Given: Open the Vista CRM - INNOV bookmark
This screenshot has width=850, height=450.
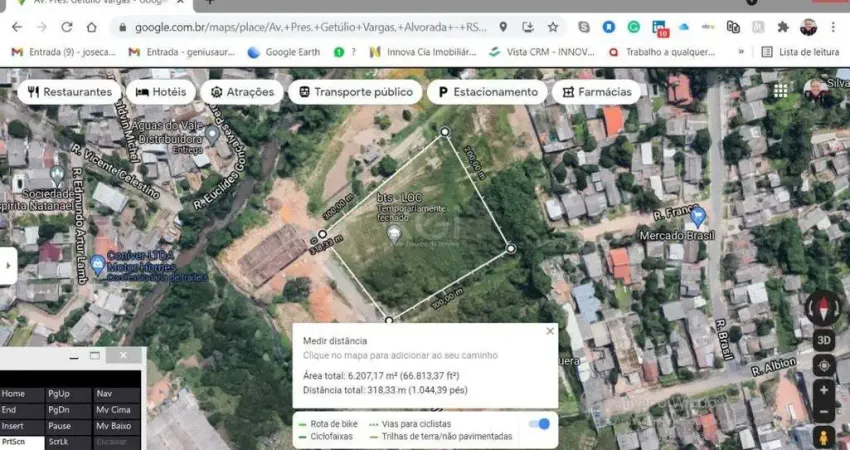Looking at the screenshot, I should (x=542, y=52).
